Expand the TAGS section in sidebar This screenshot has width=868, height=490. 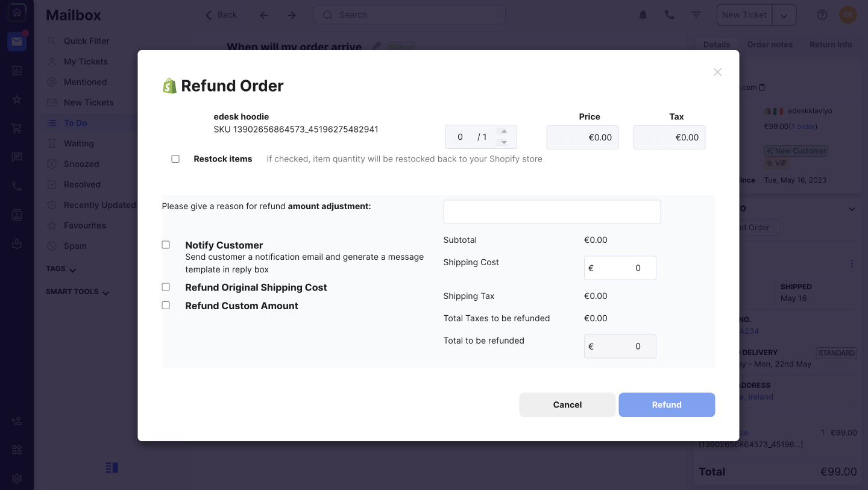pos(61,269)
